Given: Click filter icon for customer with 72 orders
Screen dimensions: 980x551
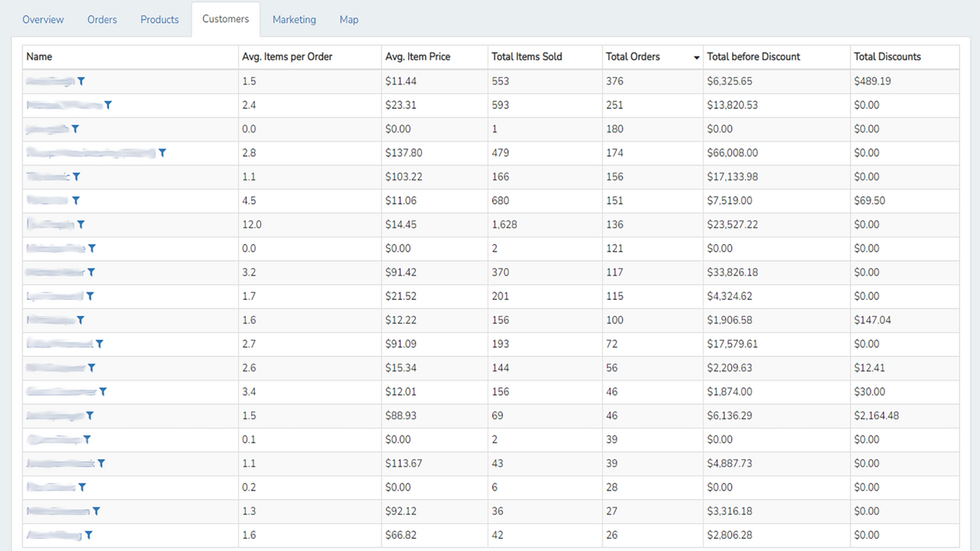Looking at the screenshot, I should pos(100,344).
